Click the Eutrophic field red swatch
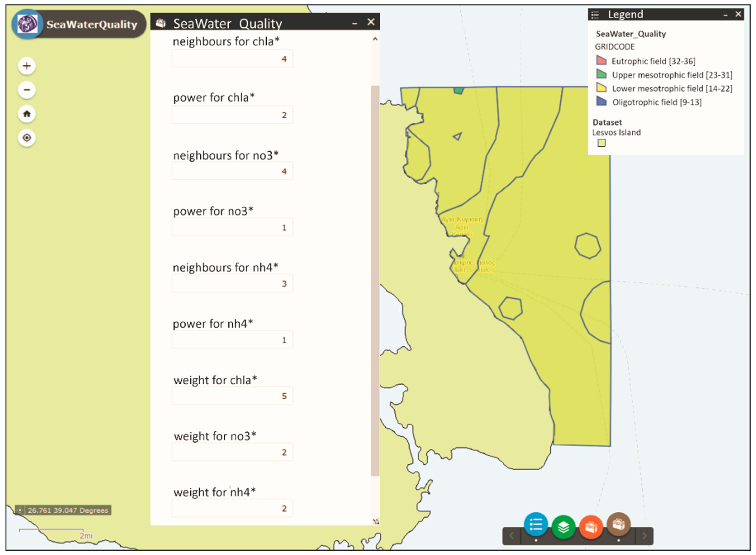The width and height of the screenshot is (756, 555). point(601,61)
